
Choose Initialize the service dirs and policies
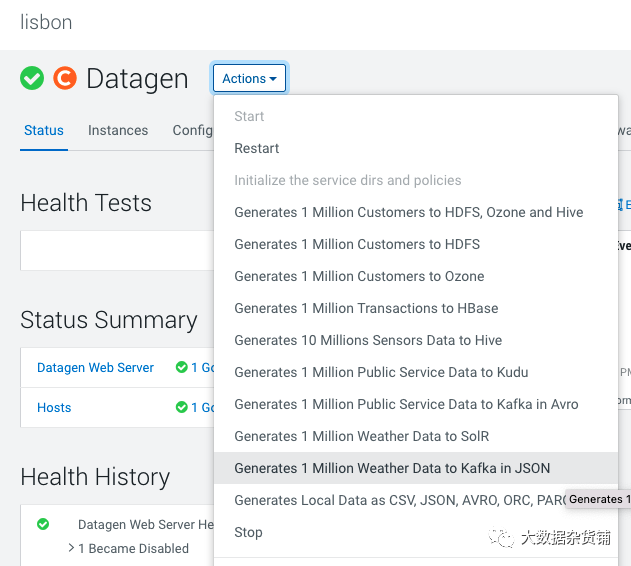pos(416,180)
